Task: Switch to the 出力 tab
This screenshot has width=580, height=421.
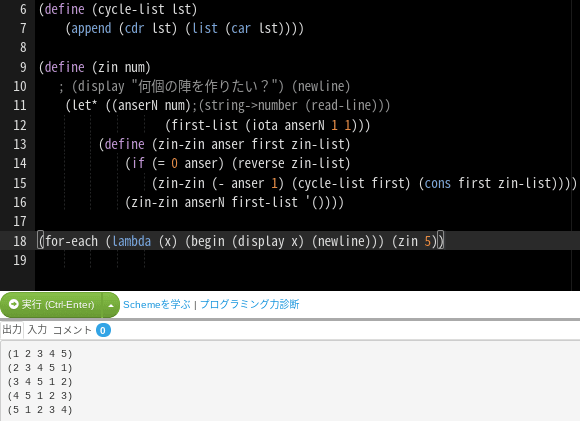Action: coord(12,330)
